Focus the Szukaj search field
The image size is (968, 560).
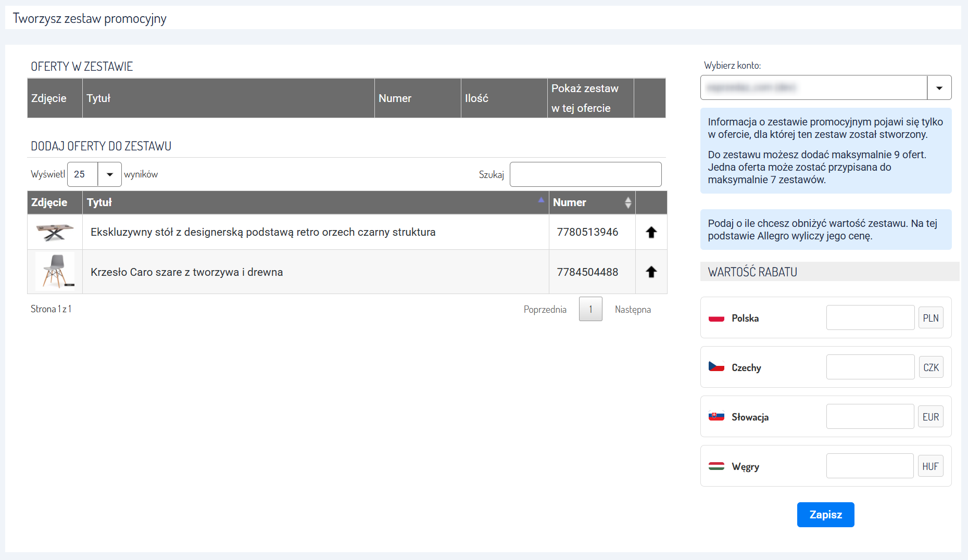coord(585,174)
